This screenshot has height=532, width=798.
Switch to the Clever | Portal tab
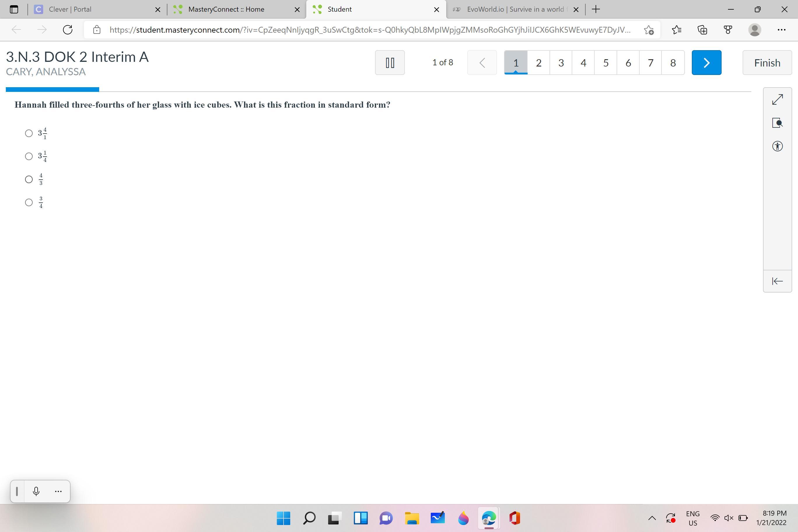[x=70, y=10]
